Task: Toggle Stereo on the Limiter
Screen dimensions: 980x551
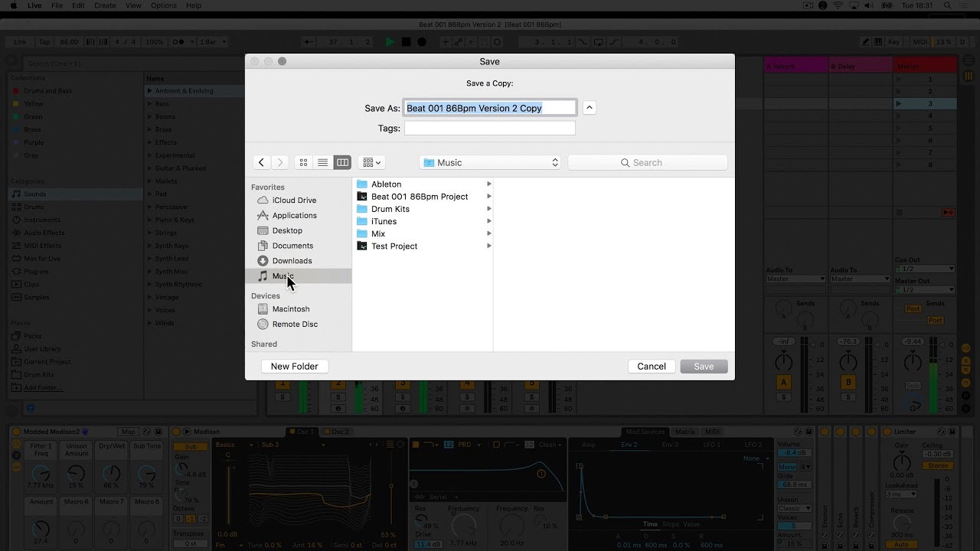Action: coord(937,465)
